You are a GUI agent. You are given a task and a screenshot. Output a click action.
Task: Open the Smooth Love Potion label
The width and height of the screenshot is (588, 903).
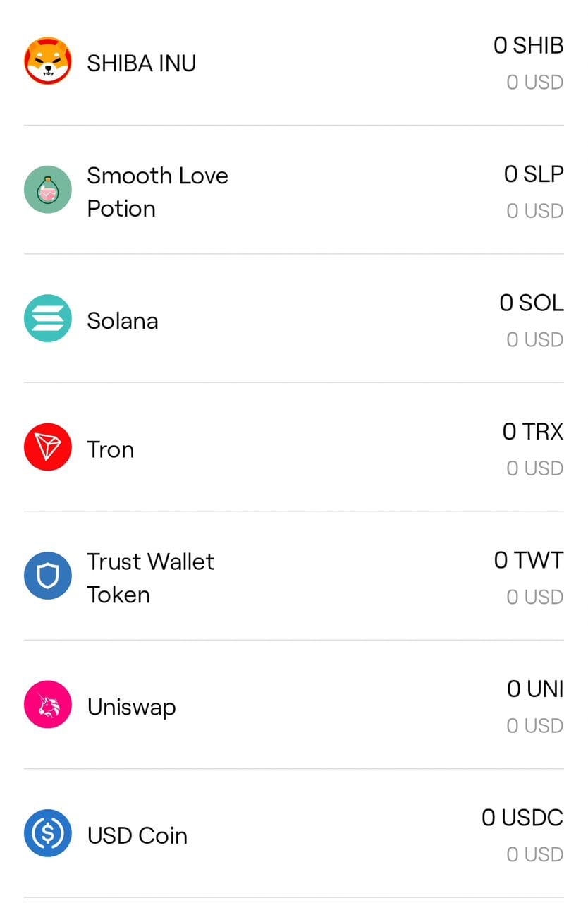pyautogui.click(x=157, y=192)
